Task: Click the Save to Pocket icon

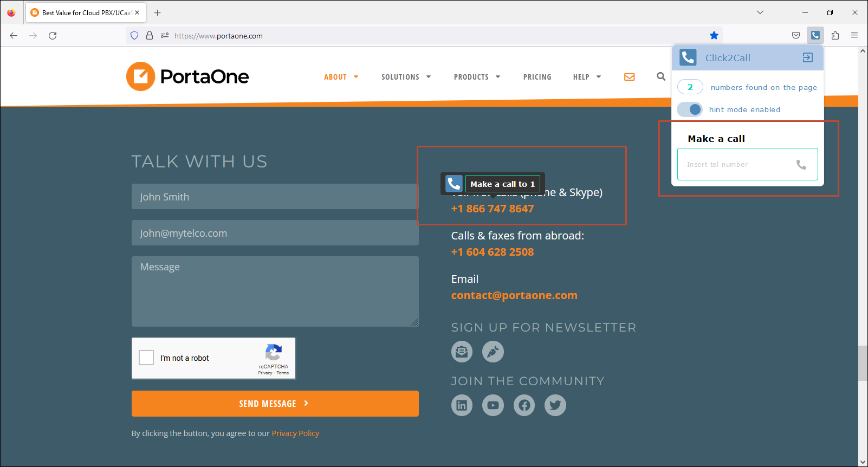Action: 795,35
